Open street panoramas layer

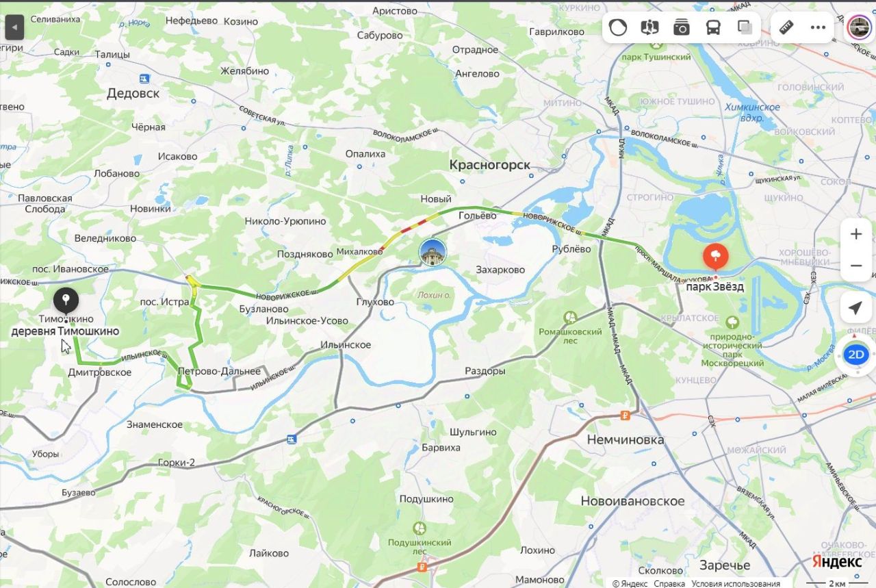coord(649,27)
